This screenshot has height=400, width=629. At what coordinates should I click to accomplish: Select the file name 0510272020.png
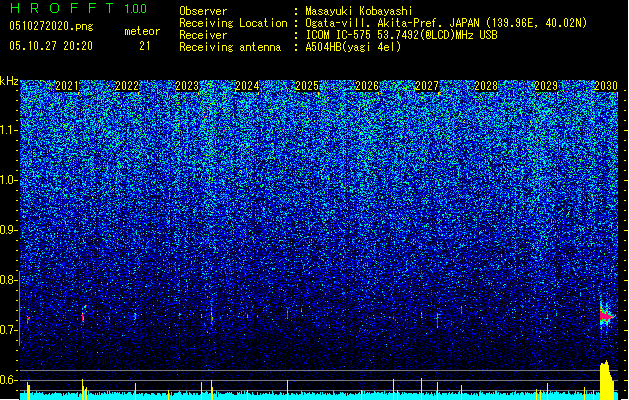[x=51, y=26]
